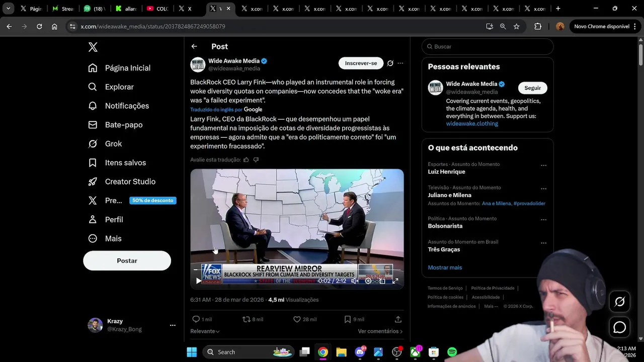This screenshot has width=644, height=362.
Task: Click Inscrever-se on the post
Action: pos(361,63)
